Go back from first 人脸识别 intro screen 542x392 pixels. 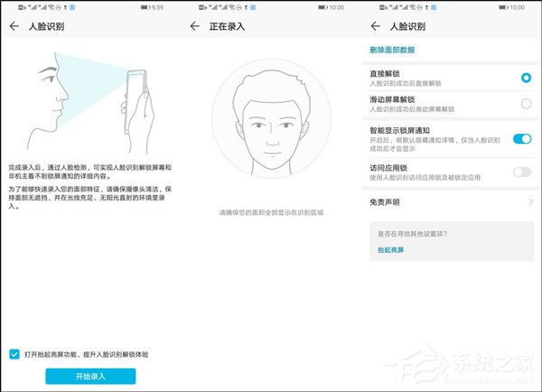[14, 26]
